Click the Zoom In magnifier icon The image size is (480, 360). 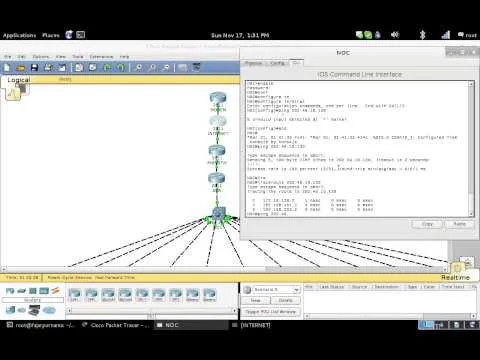pos(138,68)
